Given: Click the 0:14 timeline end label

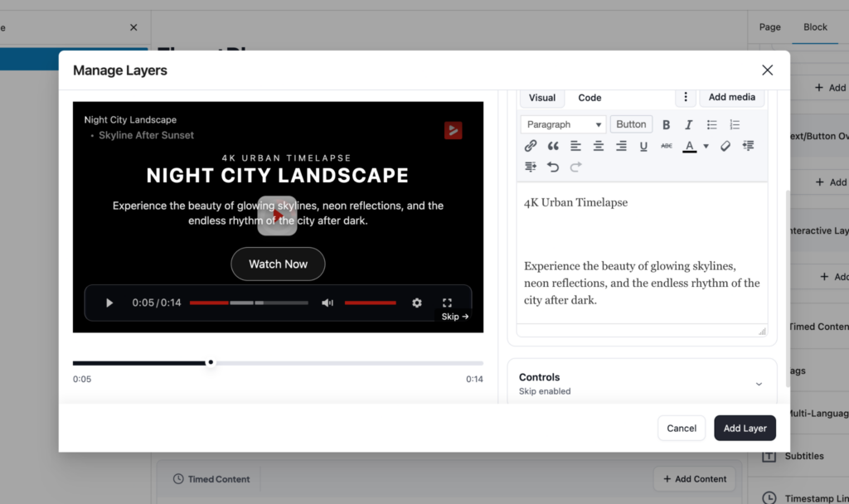Looking at the screenshot, I should point(474,380).
